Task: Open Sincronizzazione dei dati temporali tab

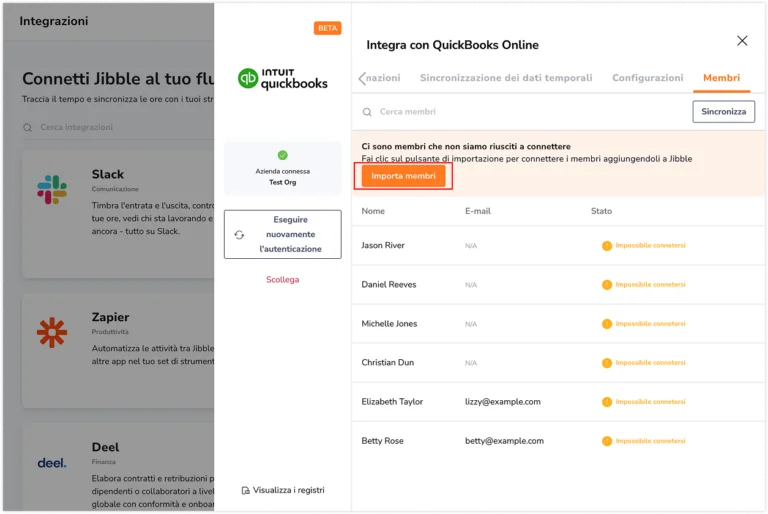Action: point(505,78)
